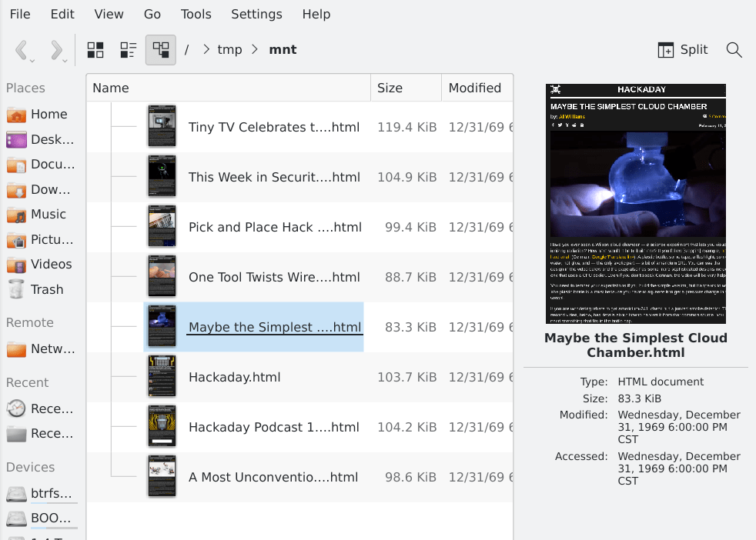Open the Music folder in Places
Image resolution: width=756 pixels, height=540 pixels.
point(48,214)
